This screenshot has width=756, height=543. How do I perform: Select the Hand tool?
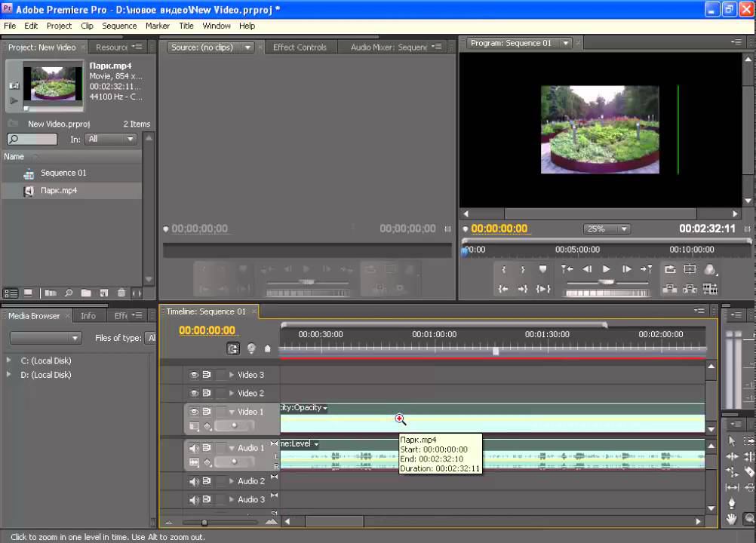732,519
